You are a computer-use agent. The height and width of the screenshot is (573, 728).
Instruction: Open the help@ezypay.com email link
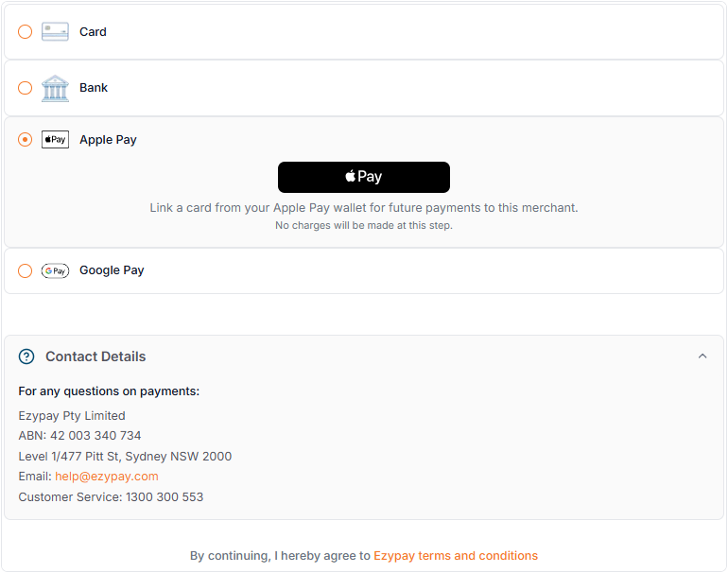tap(107, 477)
